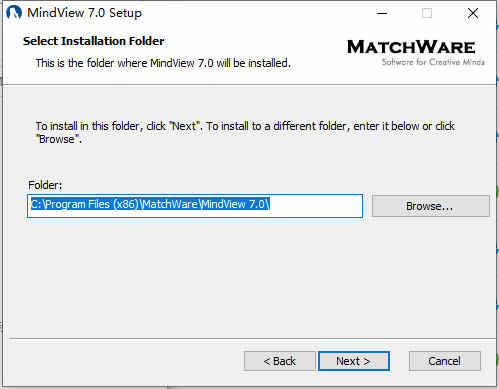499x389 pixels.
Task: Close the MindView setup window
Action: click(473, 13)
